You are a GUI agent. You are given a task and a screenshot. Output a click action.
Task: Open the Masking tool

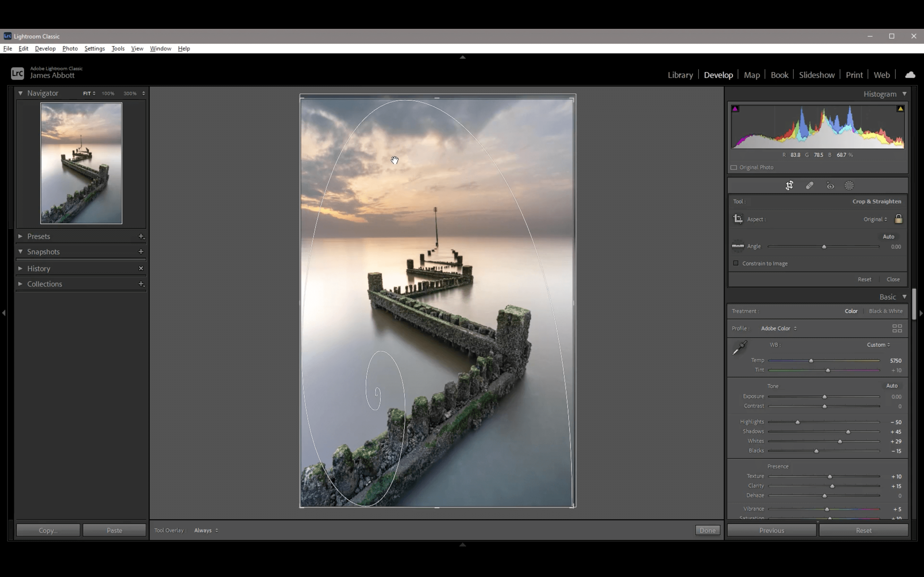[x=849, y=186]
